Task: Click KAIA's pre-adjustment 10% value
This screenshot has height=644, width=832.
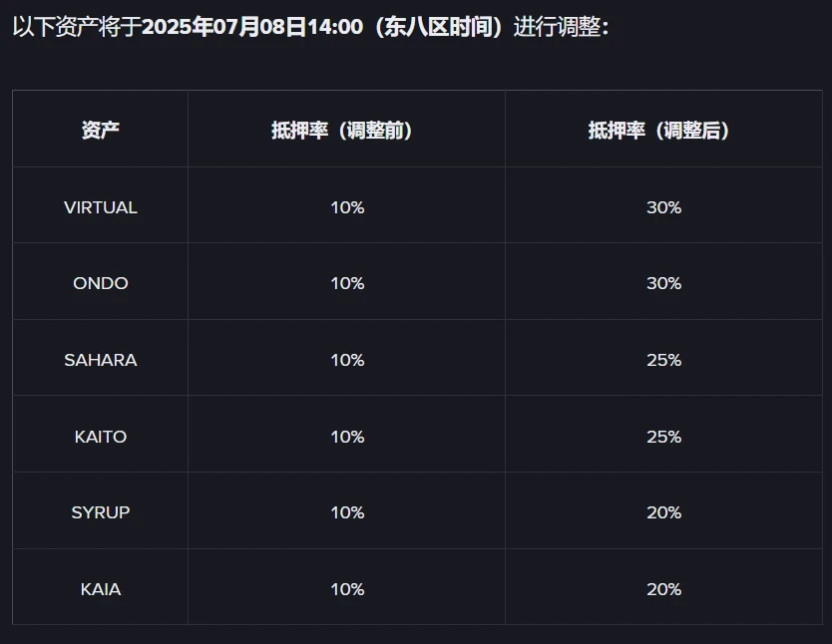Action: [x=347, y=589]
